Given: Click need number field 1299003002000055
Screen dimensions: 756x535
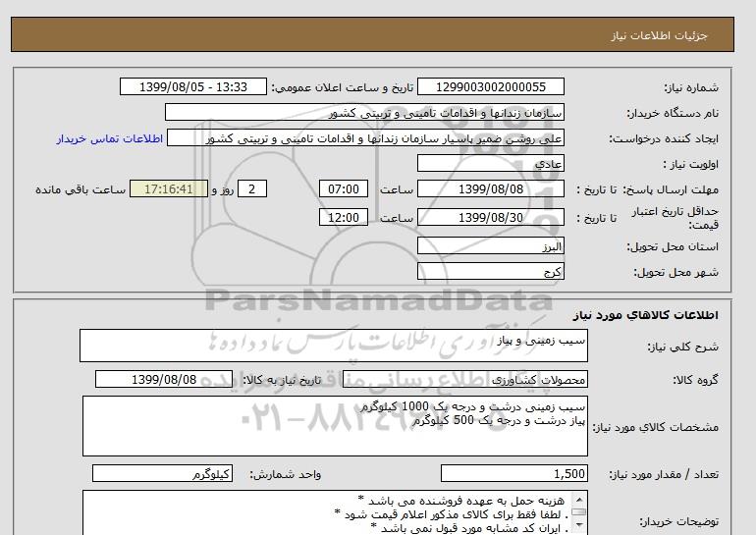Looking at the screenshot, I should 490,86.
